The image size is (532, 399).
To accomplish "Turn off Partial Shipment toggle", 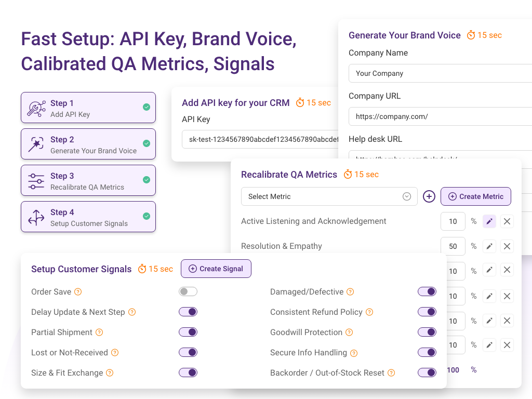I will point(188,332).
